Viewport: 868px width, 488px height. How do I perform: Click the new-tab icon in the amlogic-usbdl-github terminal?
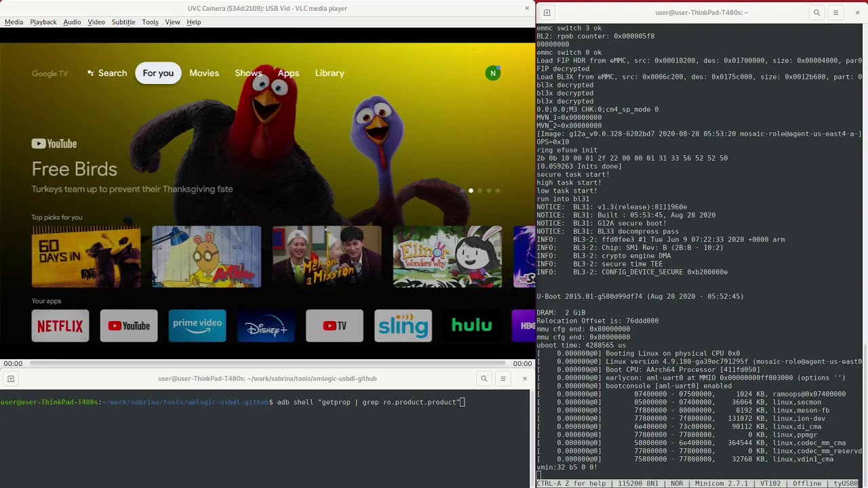point(10,379)
